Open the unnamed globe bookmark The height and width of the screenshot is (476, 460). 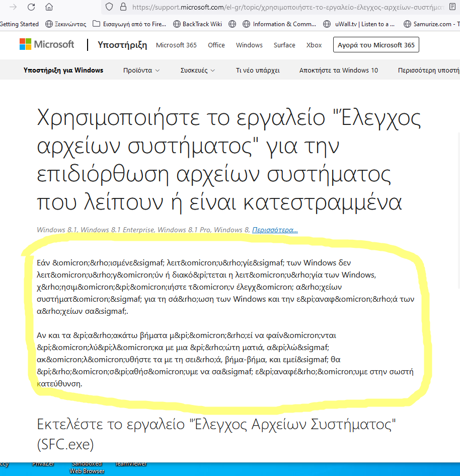[233, 24]
